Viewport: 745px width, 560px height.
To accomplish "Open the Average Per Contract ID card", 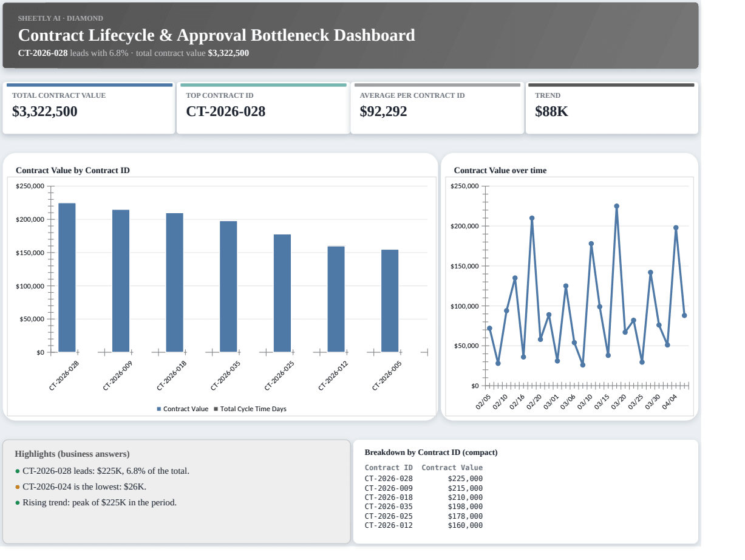I will (437, 108).
